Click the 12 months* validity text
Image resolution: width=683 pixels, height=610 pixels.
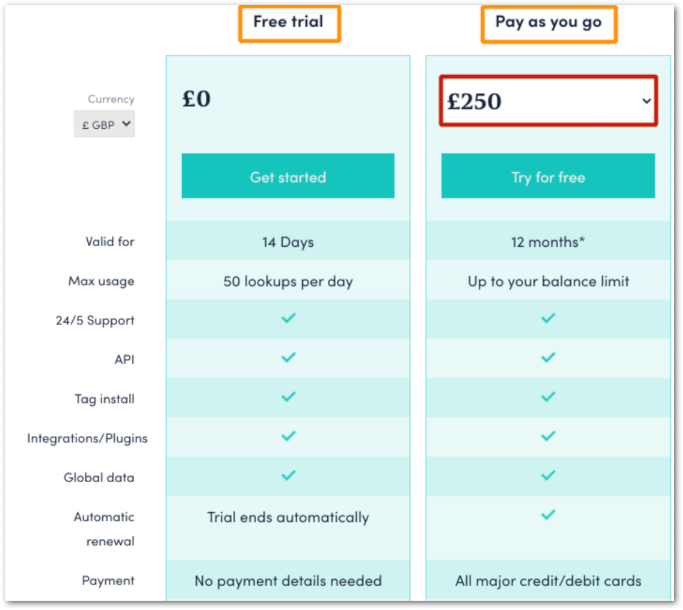pyautogui.click(x=548, y=242)
